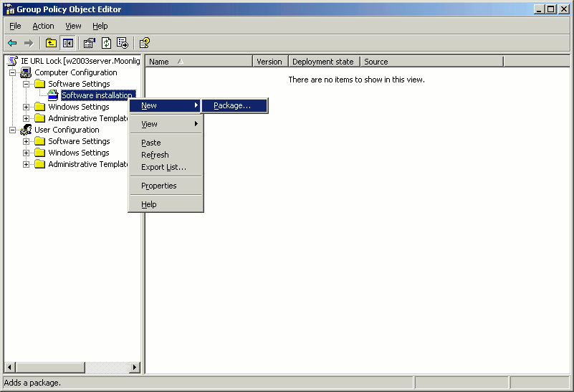Choose Export List... from the context menu
The height and width of the screenshot is (392, 574).
(165, 167)
